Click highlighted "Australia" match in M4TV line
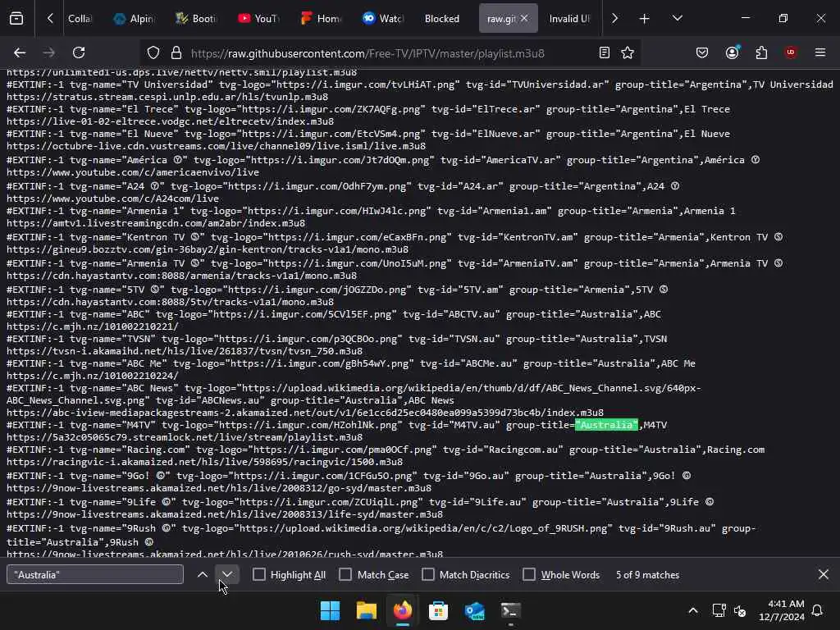 [606, 425]
